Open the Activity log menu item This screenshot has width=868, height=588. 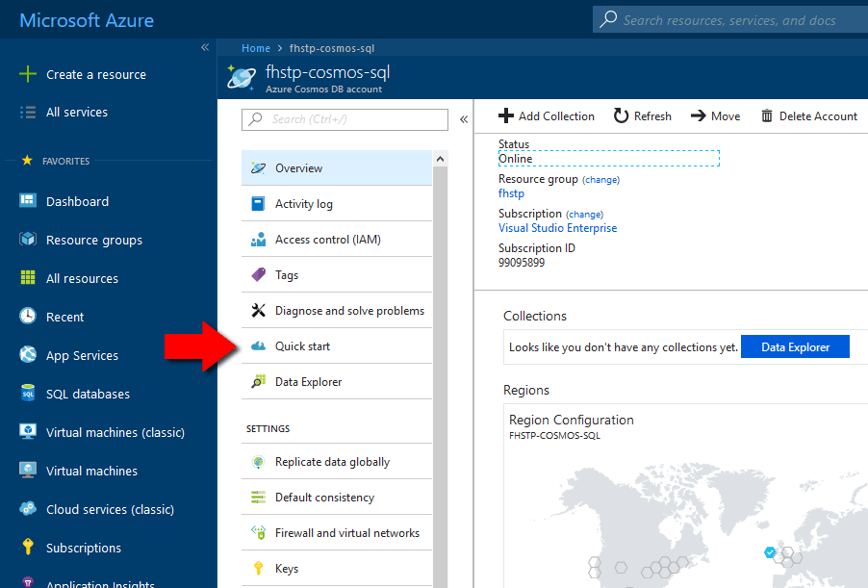point(337,204)
